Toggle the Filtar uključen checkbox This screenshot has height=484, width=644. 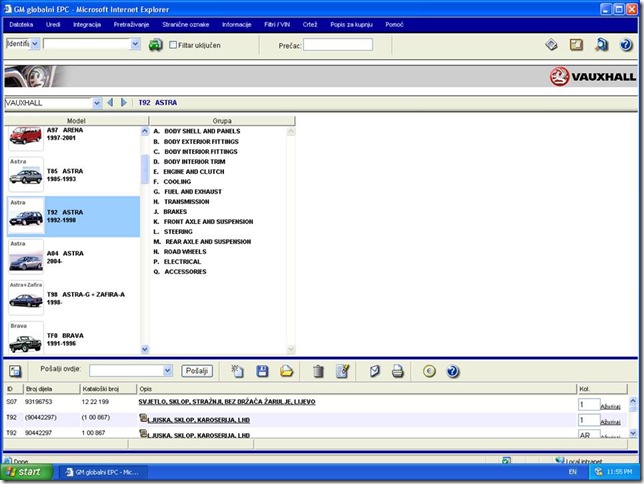173,45
